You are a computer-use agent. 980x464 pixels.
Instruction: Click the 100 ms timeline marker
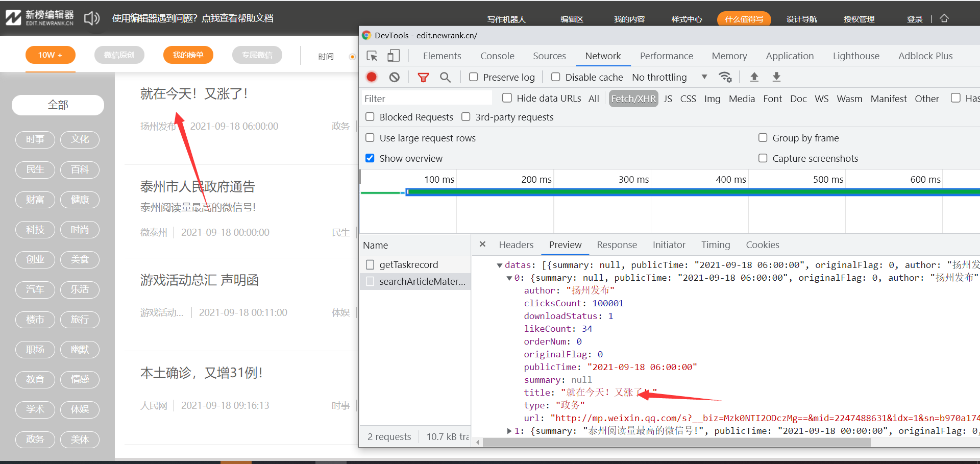439,179
